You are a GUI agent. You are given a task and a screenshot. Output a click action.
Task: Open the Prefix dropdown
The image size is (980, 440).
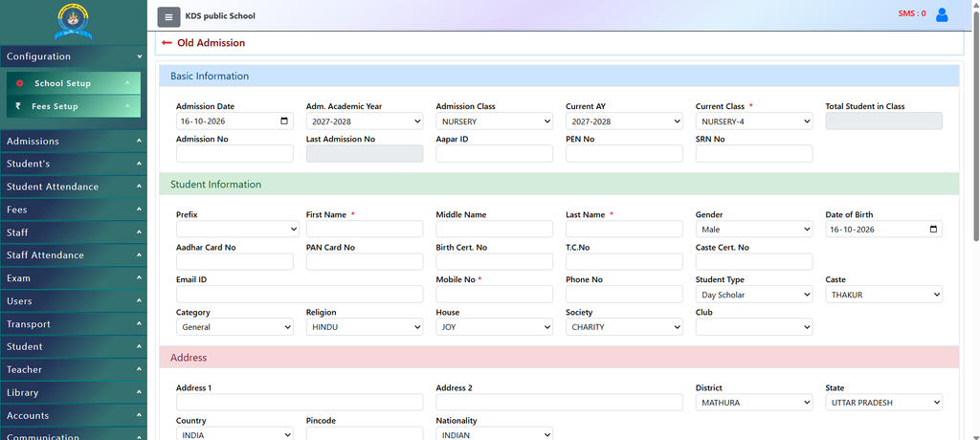tap(235, 230)
